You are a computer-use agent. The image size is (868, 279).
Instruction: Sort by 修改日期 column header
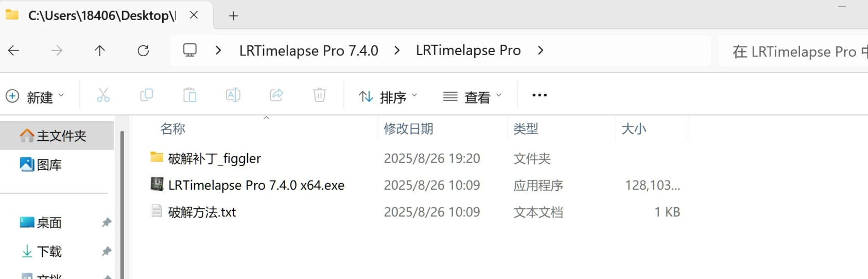click(409, 128)
